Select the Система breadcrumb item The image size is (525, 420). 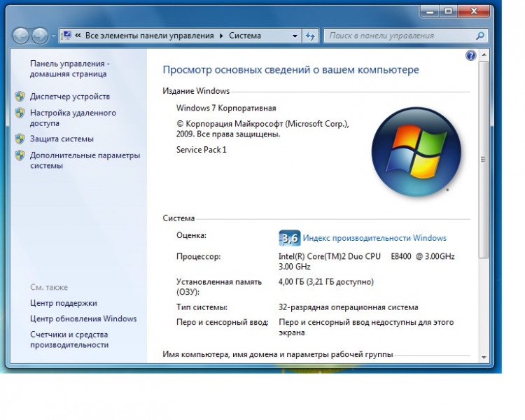(245, 36)
